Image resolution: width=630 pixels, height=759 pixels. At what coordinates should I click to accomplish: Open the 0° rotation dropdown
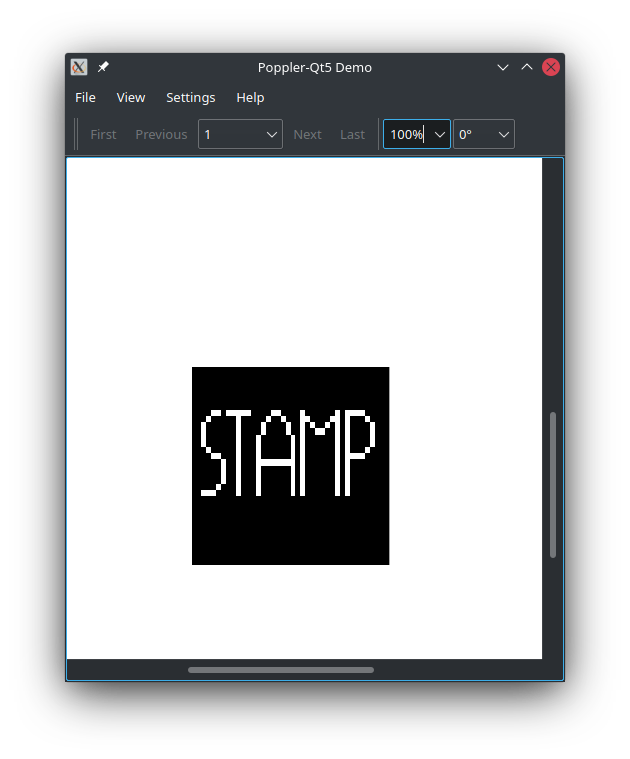484,134
